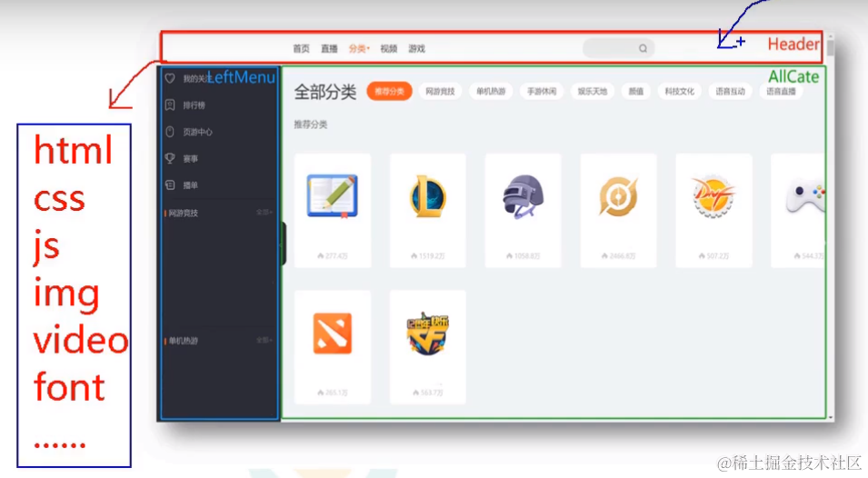
Task: Click the magnifier search icon in header
Action: [643, 49]
